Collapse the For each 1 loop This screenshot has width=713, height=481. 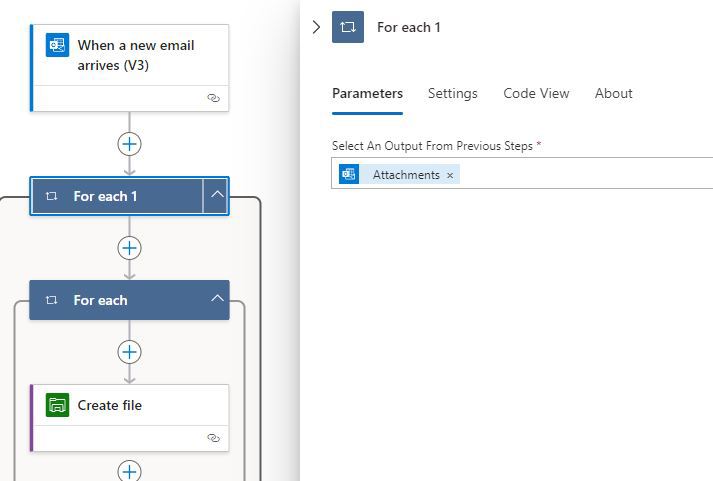click(x=217, y=195)
